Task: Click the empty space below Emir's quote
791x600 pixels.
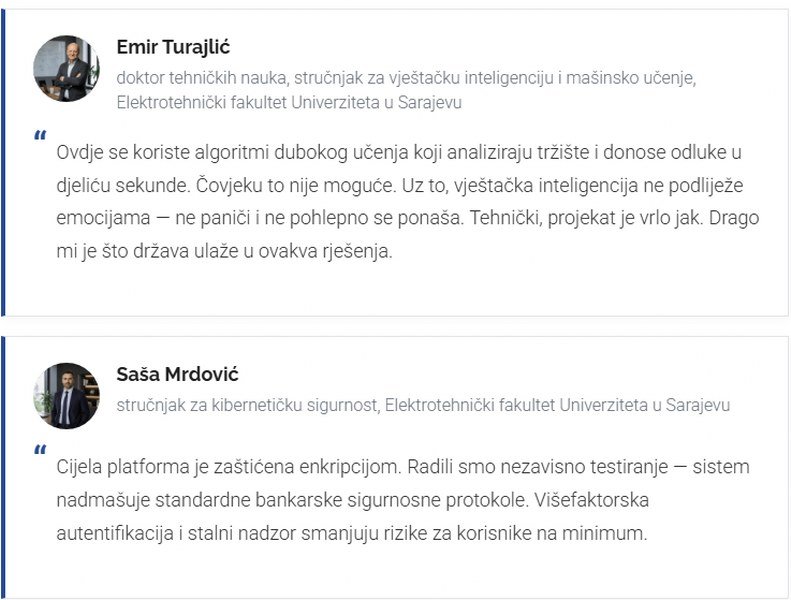Action: point(396,290)
